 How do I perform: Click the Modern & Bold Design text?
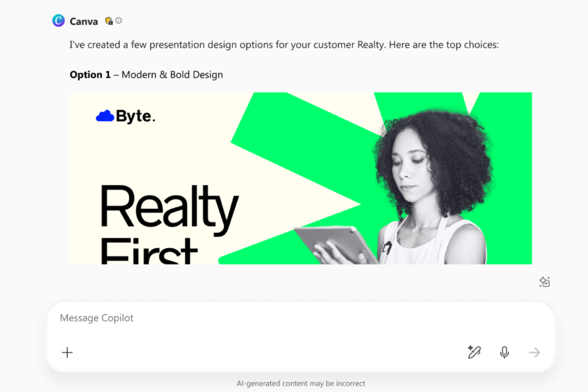(172, 75)
